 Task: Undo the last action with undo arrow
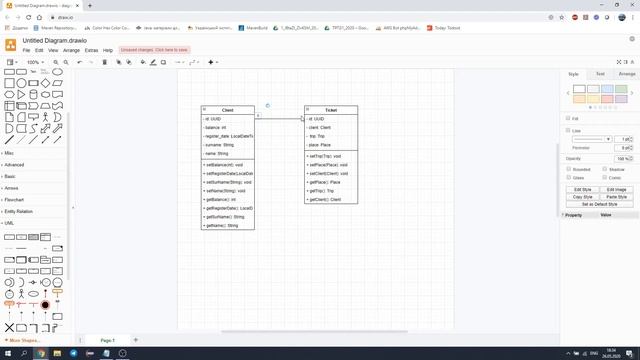coord(80,62)
